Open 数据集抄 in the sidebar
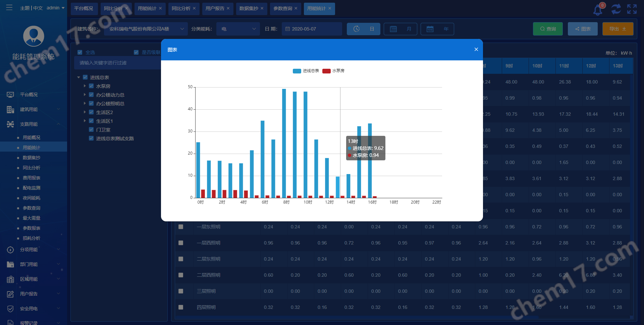The height and width of the screenshot is (325, 644). 31,158
